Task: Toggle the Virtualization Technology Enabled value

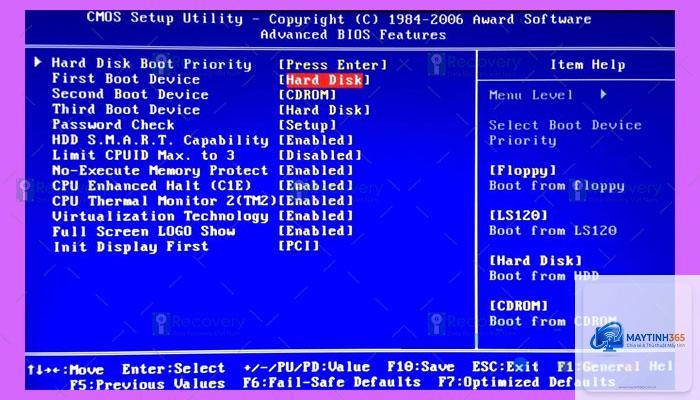Action: (x=316, y=216)
